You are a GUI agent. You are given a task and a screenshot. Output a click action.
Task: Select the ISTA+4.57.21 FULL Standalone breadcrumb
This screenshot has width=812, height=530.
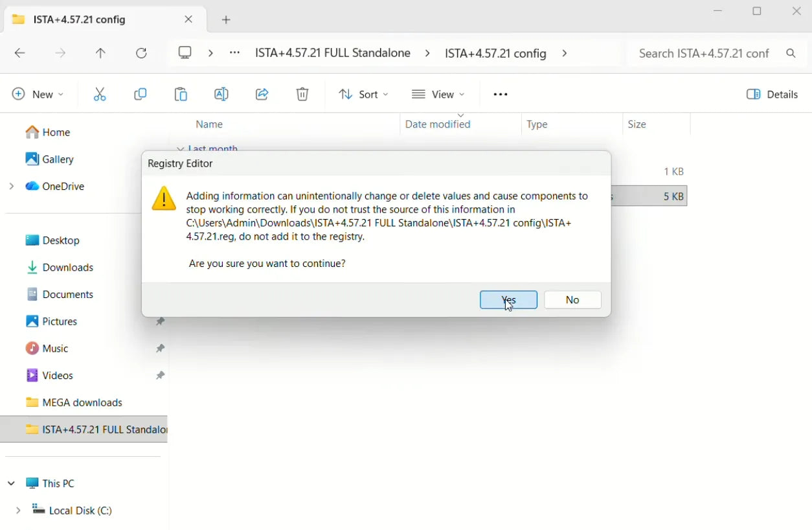[333, 53]
